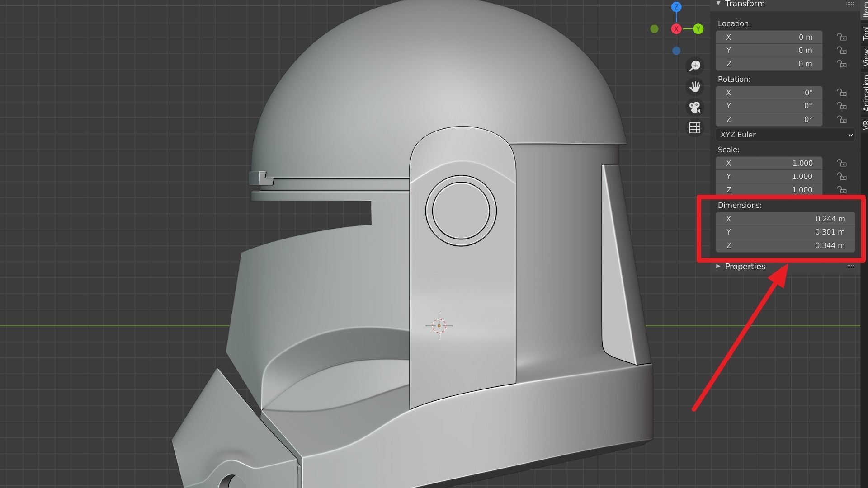Click the Transform panel drag grip dots

850,4
